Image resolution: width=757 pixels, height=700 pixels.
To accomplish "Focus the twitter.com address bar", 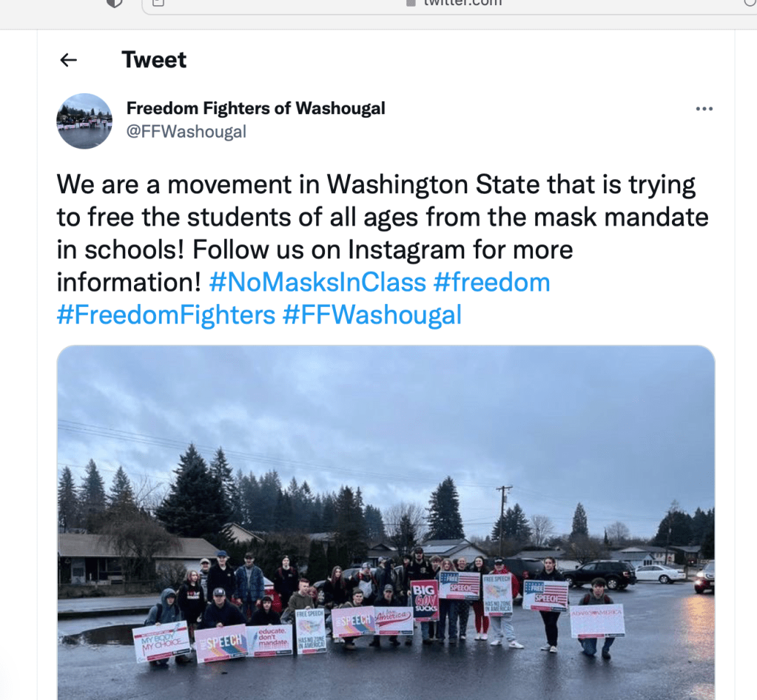I will click(x=449, y=4).
